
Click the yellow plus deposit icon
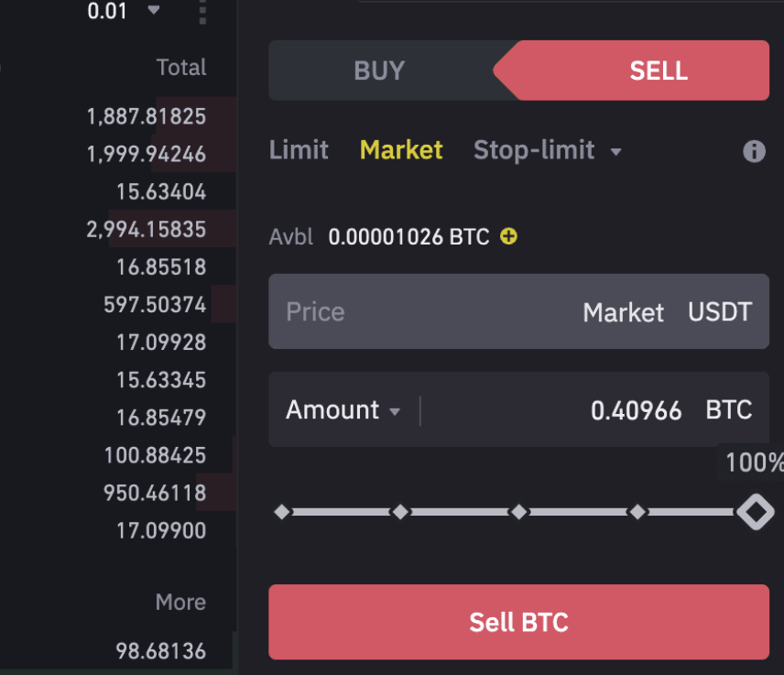508,236
